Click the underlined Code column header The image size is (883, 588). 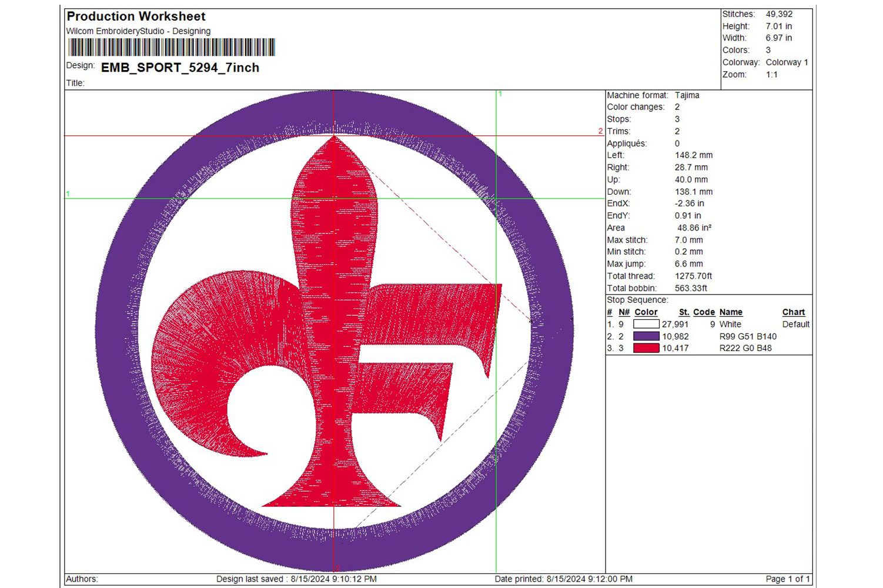[x=704, y=312]
